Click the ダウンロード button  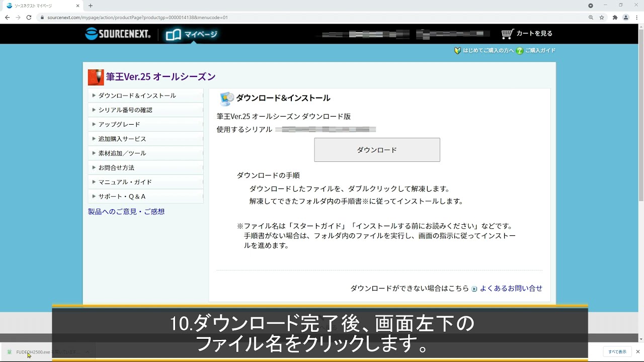(x=377, y=150)
